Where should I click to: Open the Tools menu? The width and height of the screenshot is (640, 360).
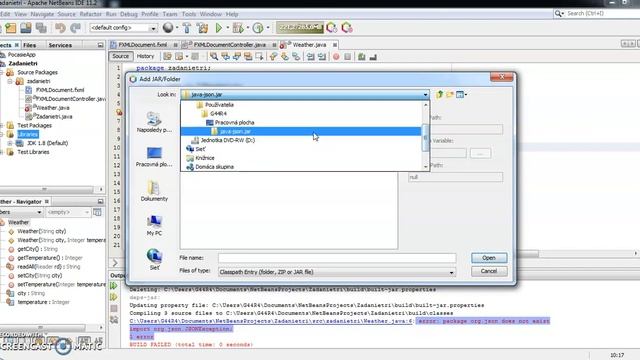(189, 14)
